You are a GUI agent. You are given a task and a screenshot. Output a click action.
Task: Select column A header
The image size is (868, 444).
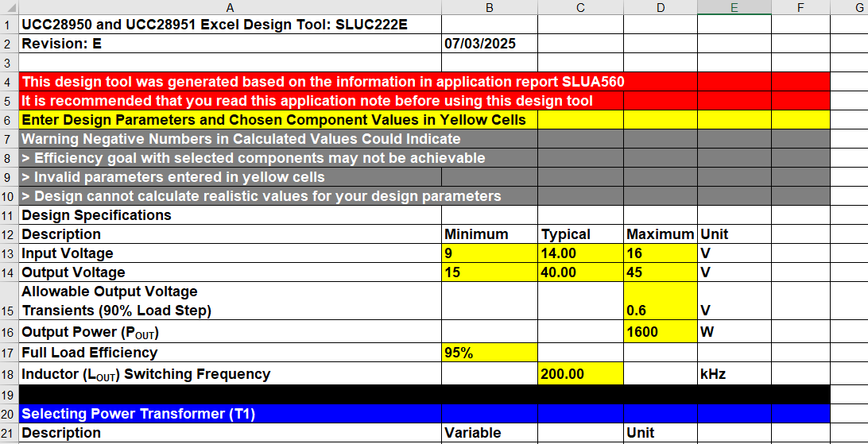click(x=230, y=7)
